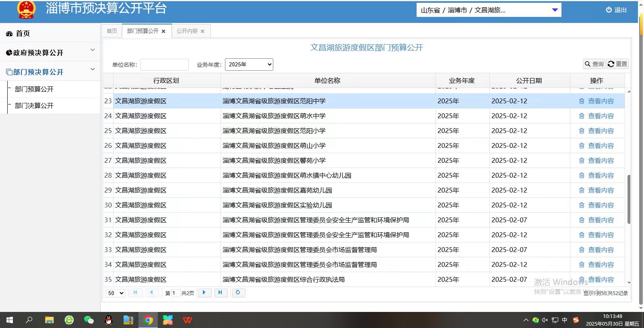
Task: Expand 政府预决算公开 sidebar section
Action: [x=50, y=52]
